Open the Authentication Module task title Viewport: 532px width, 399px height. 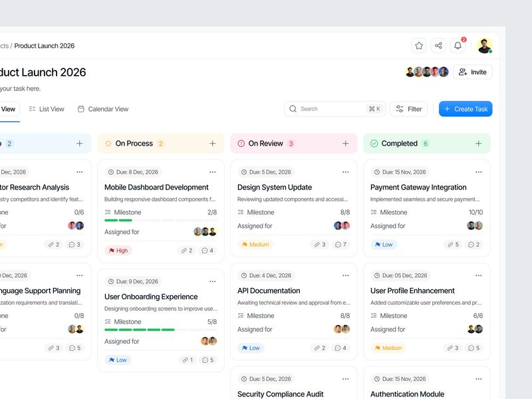[407, 394]
